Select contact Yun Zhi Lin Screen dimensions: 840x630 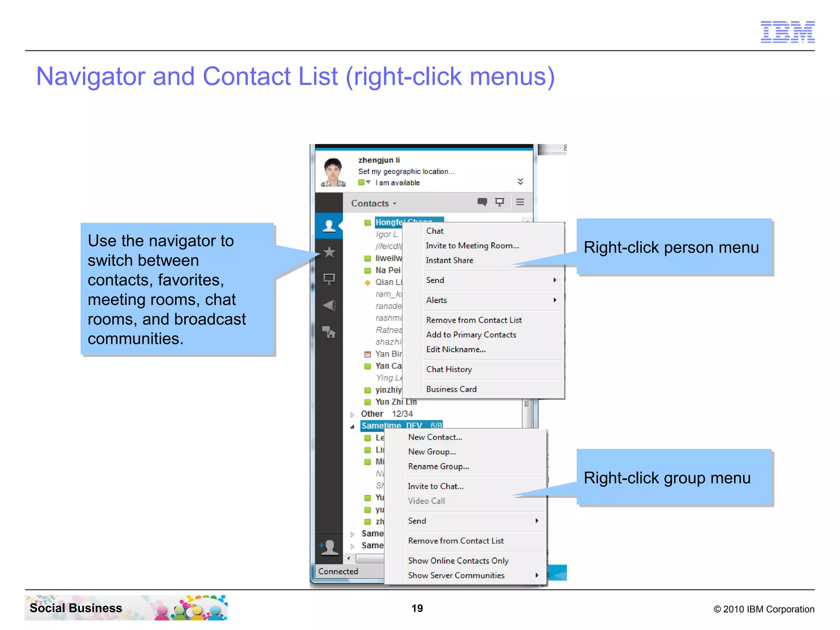(x=396, y=402)
